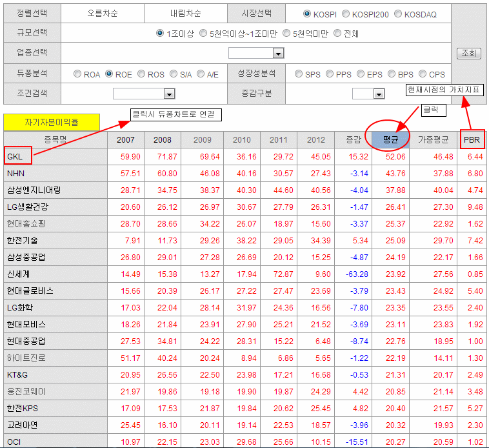Click the 가중평균 column header

tap(433, 139)
